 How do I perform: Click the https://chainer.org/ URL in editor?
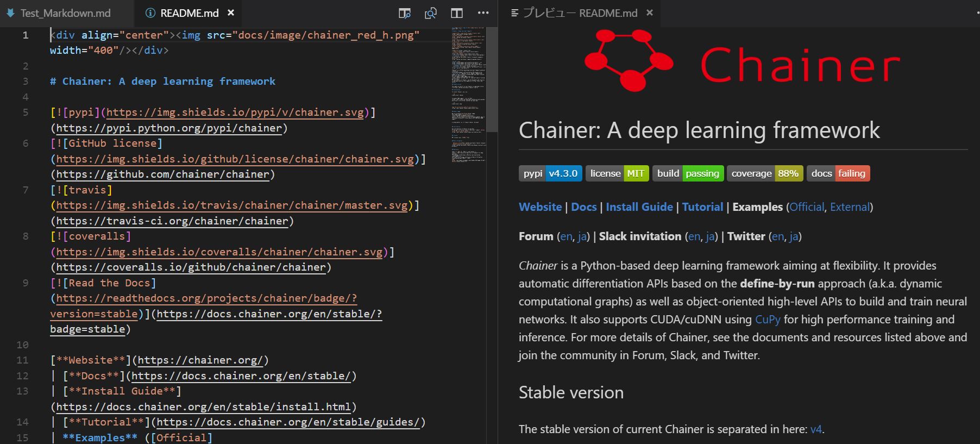pos(200,360)
